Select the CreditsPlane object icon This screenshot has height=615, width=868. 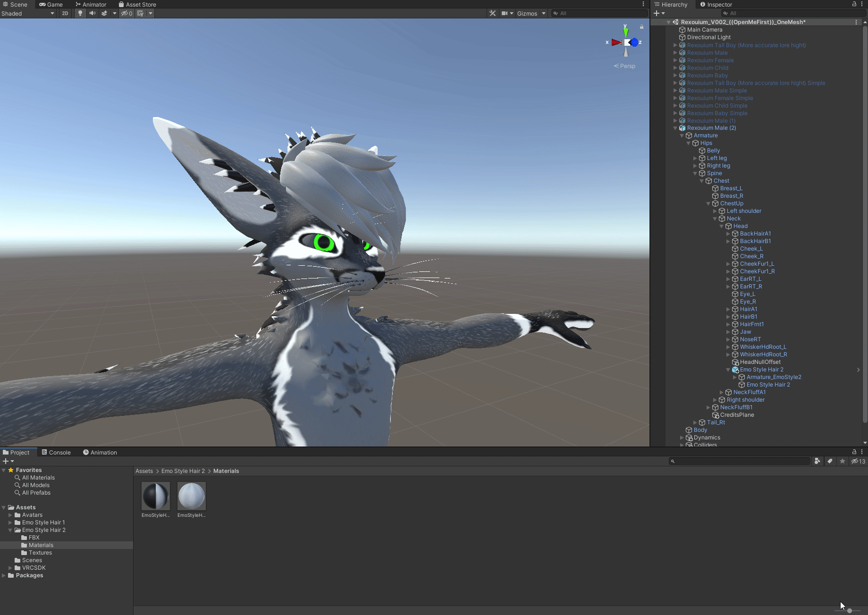point(716,415)
